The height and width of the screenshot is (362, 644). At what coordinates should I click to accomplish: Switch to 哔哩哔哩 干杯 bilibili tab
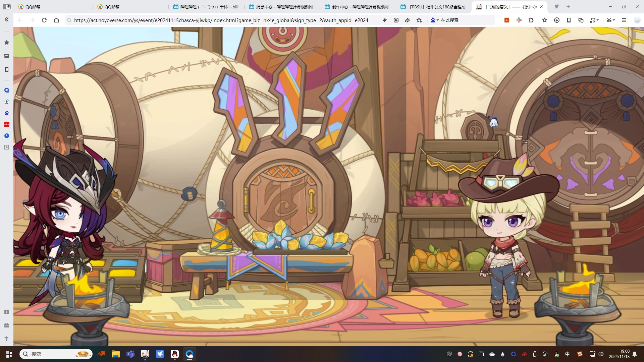click(x=207, y=7)
